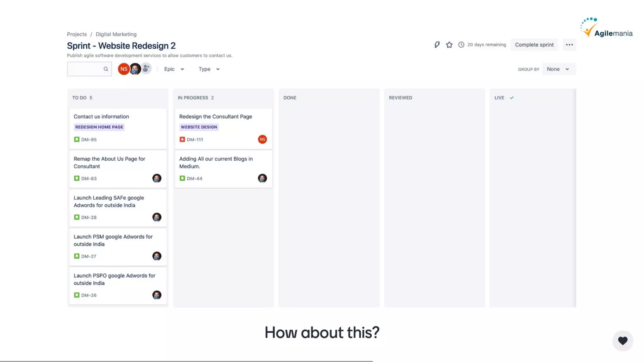Open issue key DM-44
Image resolution: width=644 pixels, height=362 pixels.
point(194,178)
